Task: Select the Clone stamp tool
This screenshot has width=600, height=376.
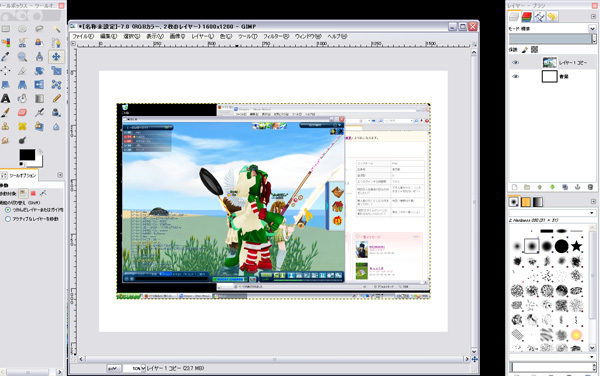Action: pyautogui.click(x=6, y=126)
